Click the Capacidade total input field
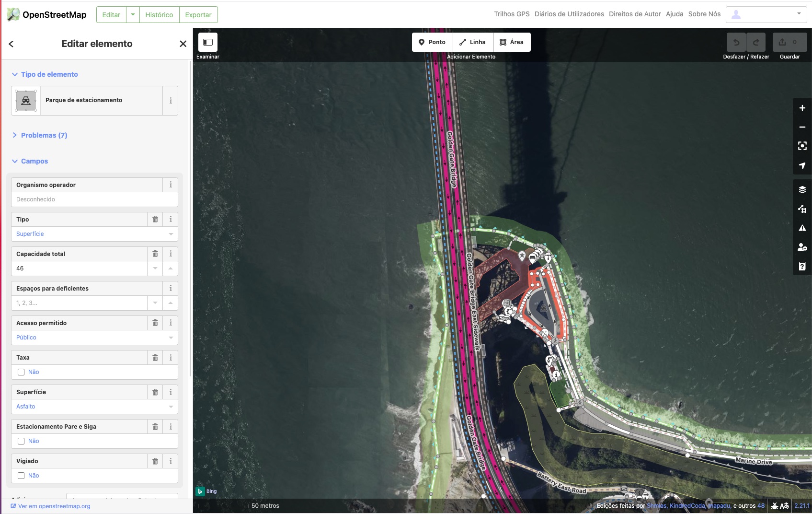812x514 pixels. pos(80,269)
